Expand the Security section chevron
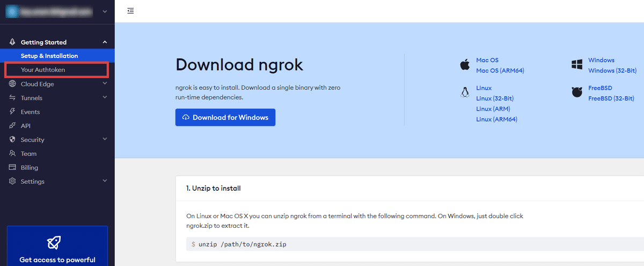Viewport: 644px width, 266px height. [105, 140]
